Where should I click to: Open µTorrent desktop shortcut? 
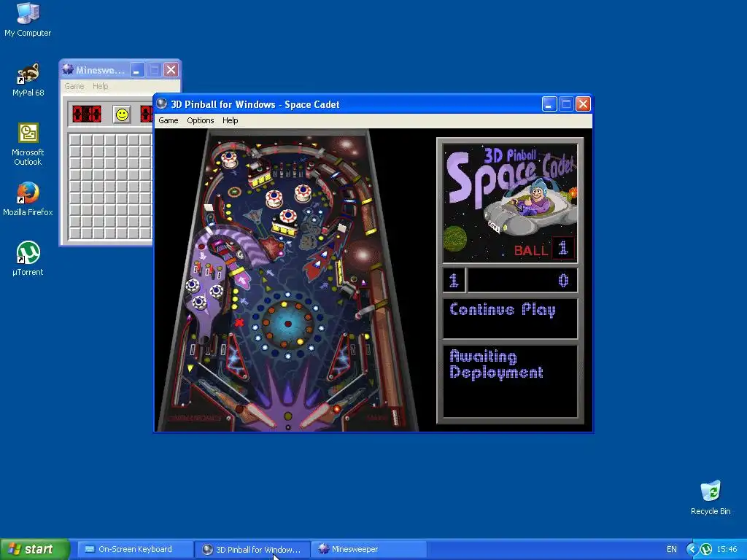click(28, 259)
